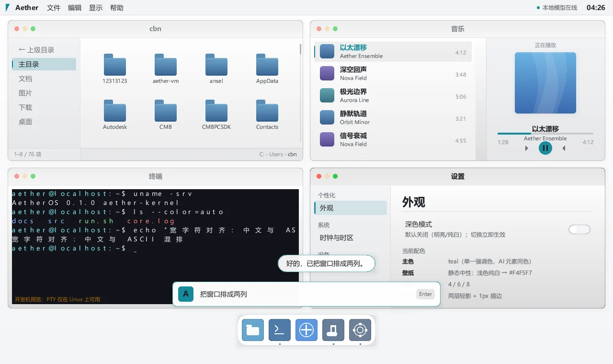The height and width of the screenshot is (364, 613).
Task: Select 下载 in the file sidebar
Action: [x=44, y=107]
